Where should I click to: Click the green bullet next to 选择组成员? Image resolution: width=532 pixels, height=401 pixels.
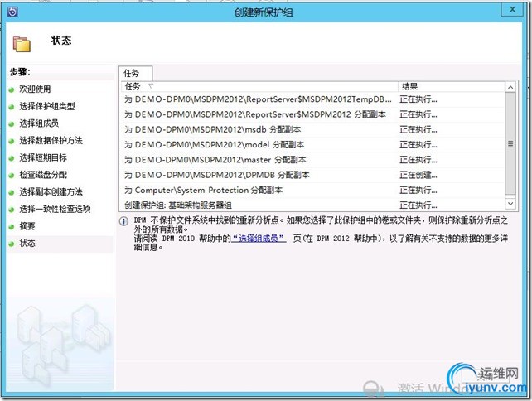point(12,123)
